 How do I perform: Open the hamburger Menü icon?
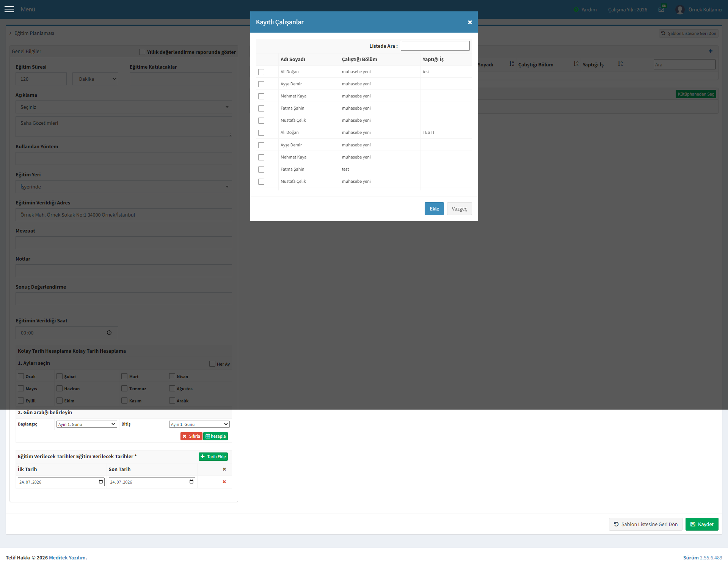pyautogui.click(x=9, y=9)
